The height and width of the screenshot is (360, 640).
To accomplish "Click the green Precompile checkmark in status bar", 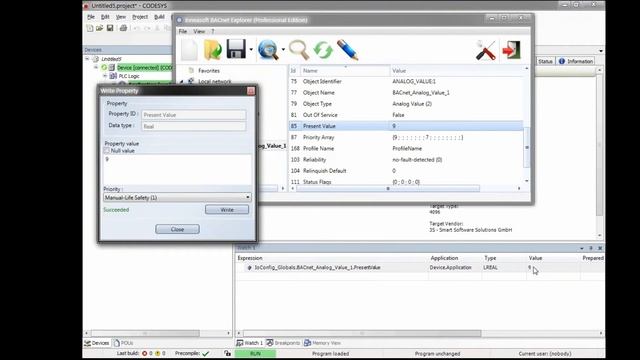I will tap(206, 353).
